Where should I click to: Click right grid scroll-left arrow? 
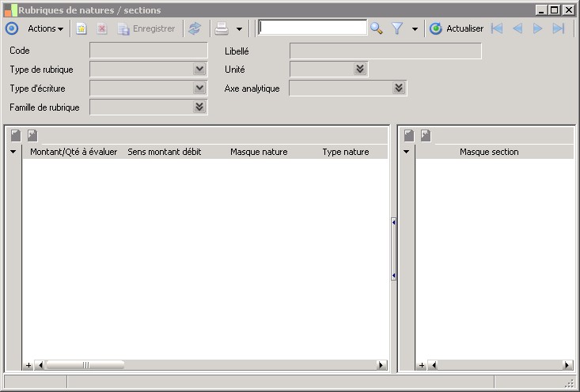pyautogui.click(x=434, y=365)
